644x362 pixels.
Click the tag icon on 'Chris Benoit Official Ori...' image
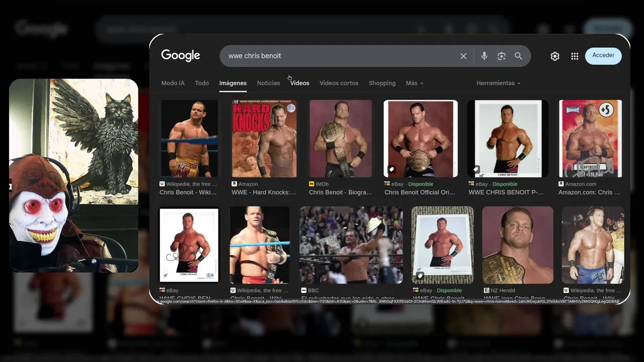[x=391, y=169]
